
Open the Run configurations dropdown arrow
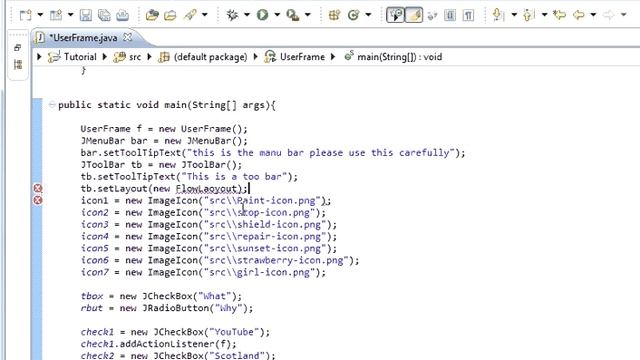coord(277,15)
